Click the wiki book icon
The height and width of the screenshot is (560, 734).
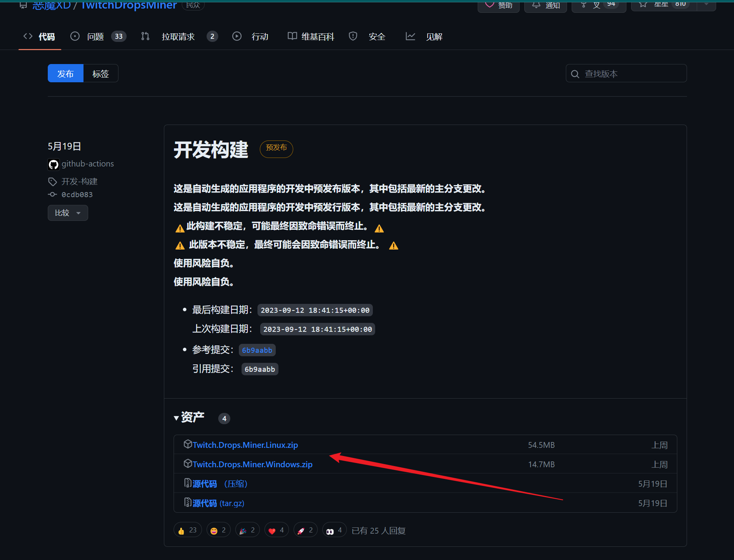point(292,36)
